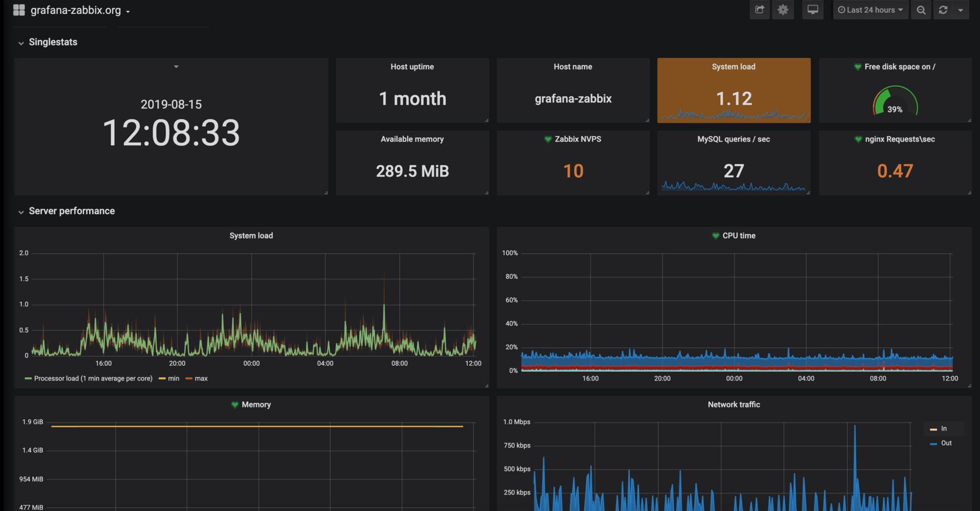The width and height of the screenshot is (980, 511).
Task: Toggle the 'Out' series in Network traffic legend
Action: (946, 443)
